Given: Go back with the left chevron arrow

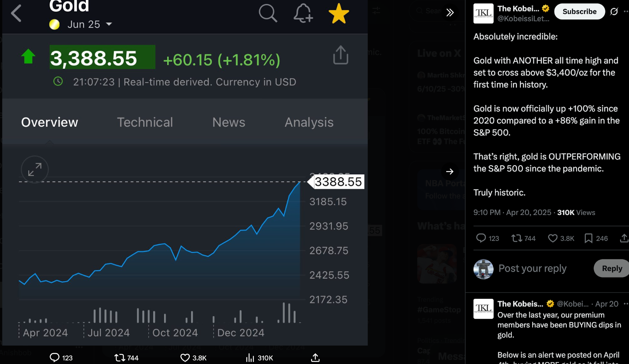Looking at the screenshot, I should click(16, 13).
